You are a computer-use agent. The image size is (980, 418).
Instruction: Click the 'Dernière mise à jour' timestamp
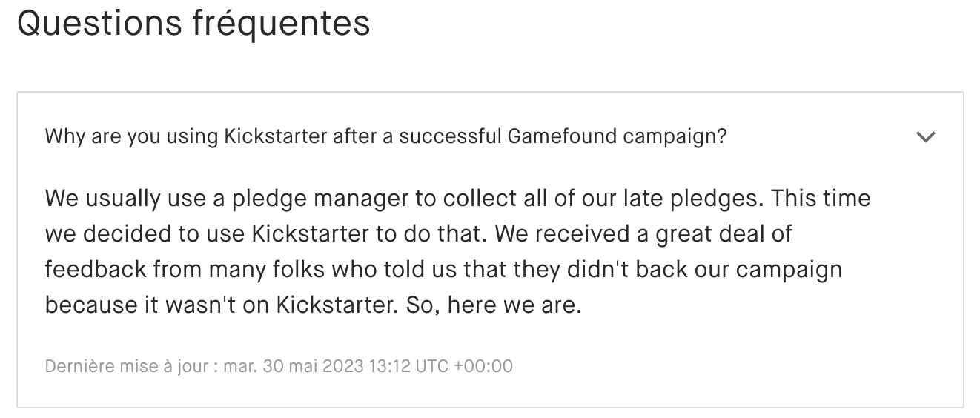[279, 366]
